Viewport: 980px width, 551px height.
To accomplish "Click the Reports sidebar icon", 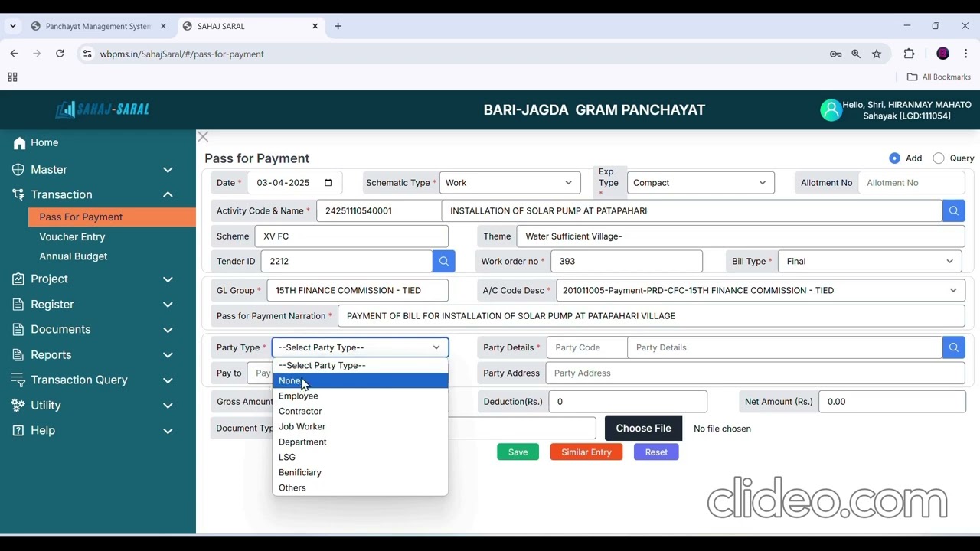I will pyautogui.click(x=18, y=355).
